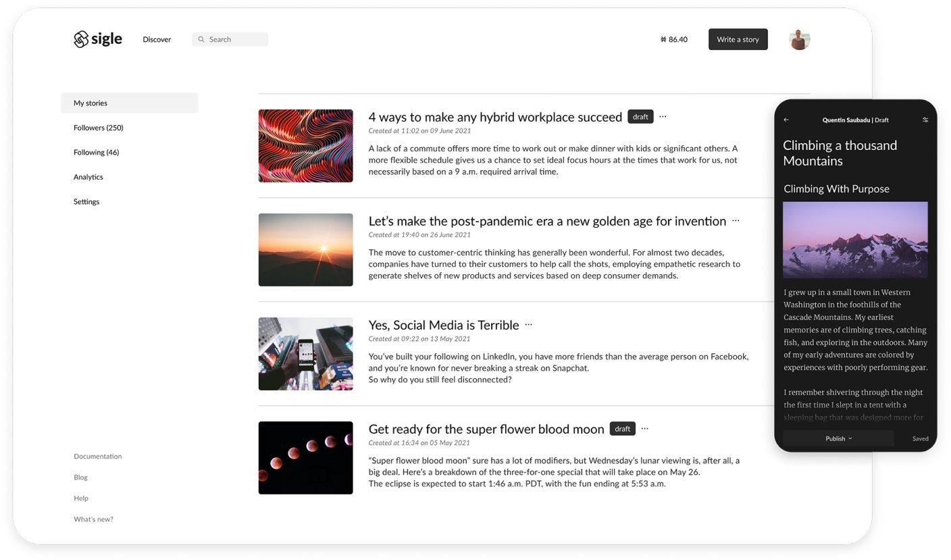Visit the Blog link
Image resolution: width=951 pixels, height=560 pixels.
pos(81,477)
